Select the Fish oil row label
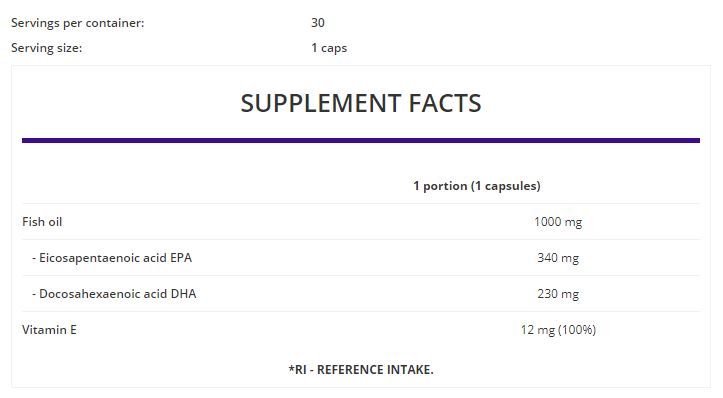The width and height of the screenshot is (723, 398). (42, 222)
